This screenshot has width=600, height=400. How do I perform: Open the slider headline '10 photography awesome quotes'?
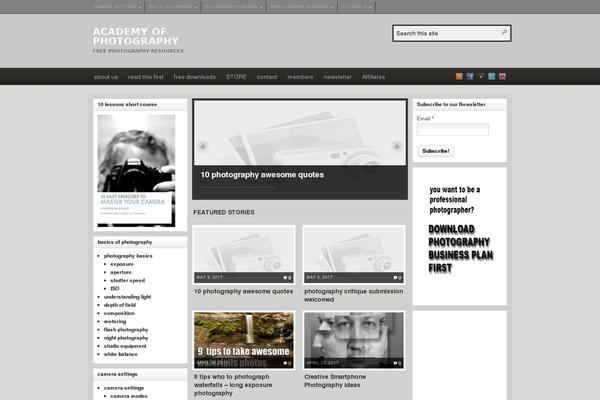(262, 175)
